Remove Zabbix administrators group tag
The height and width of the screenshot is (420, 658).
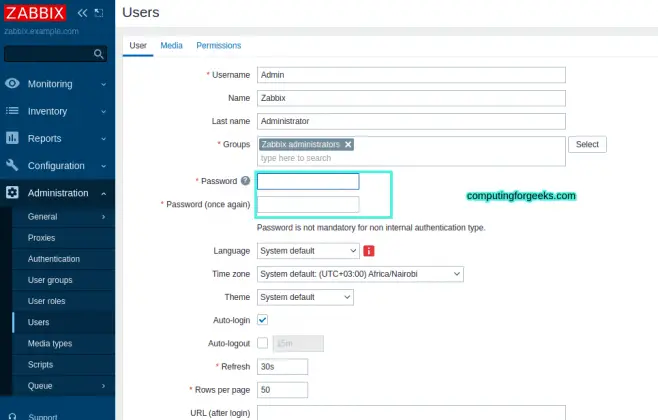348,144
